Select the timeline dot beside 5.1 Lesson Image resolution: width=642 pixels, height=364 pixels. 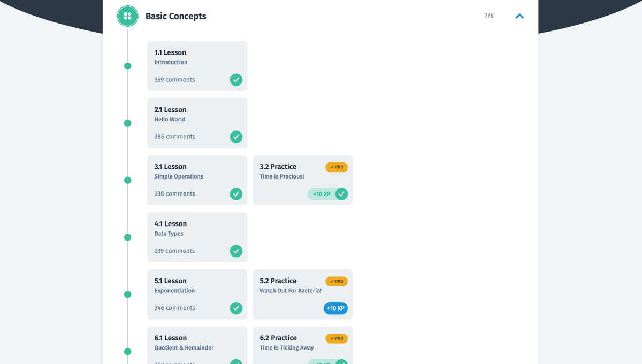tap(127, 295)
